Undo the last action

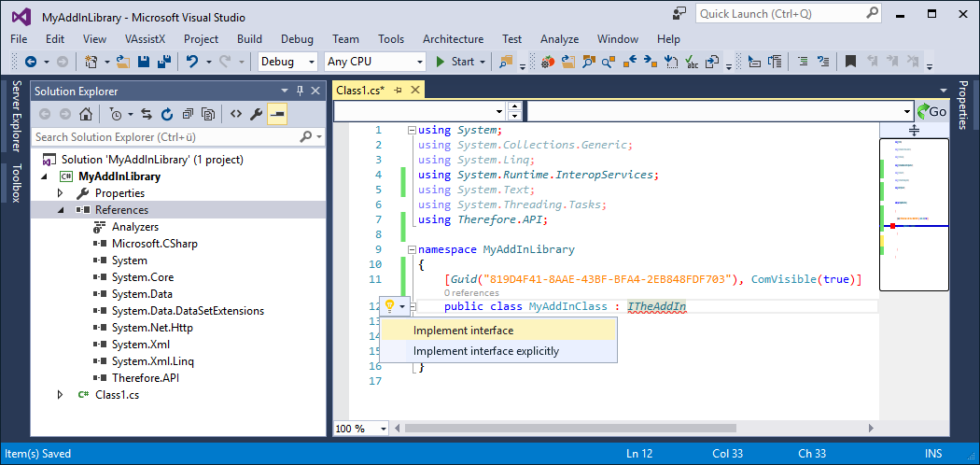(x=192, y=62)
